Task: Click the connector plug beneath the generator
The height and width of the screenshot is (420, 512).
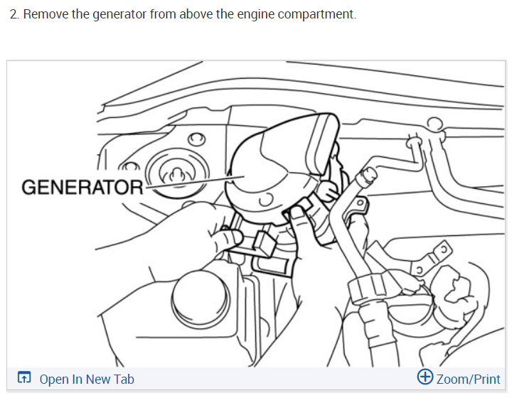Action: (265, 244)
